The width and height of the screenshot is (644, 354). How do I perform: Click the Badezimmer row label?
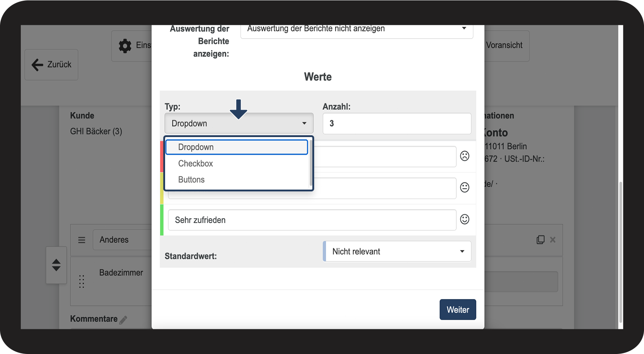coord(121,273)
